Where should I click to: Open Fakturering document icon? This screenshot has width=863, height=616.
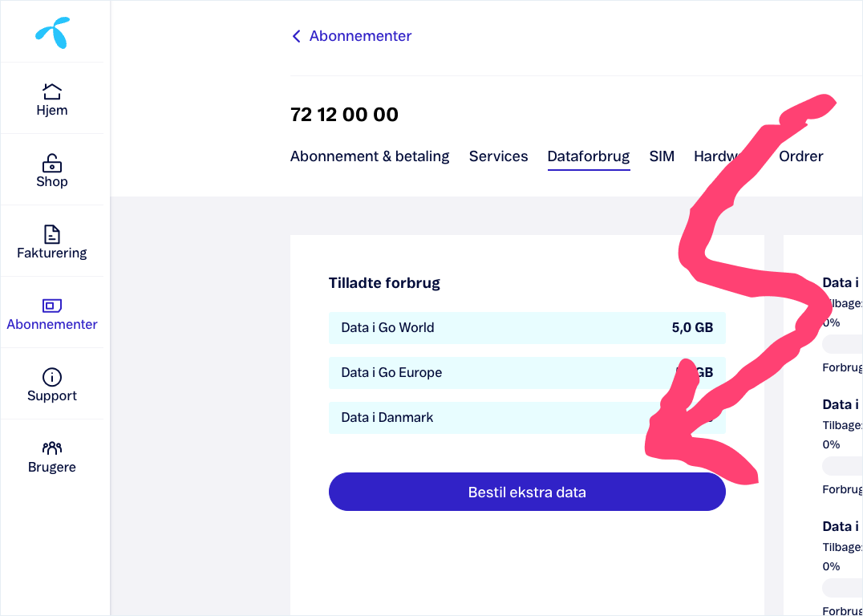tap(52, 234)
